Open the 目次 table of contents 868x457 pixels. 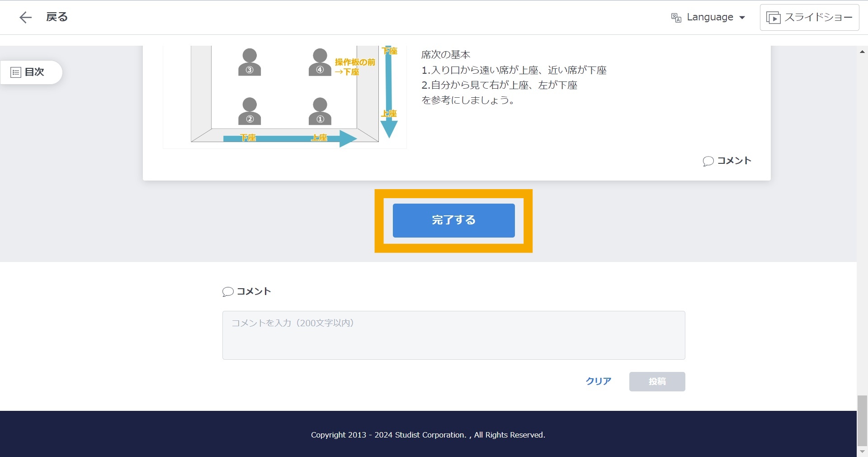[x=28, y=72]
